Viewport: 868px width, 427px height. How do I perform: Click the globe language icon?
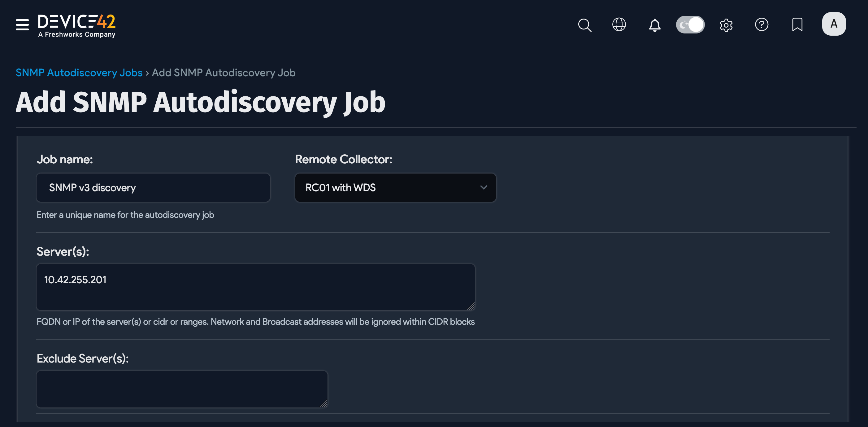click(619, 24)
